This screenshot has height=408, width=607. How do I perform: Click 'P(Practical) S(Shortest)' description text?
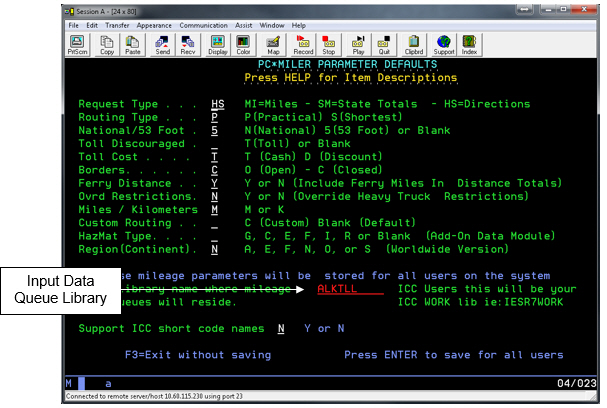point(324,117)
